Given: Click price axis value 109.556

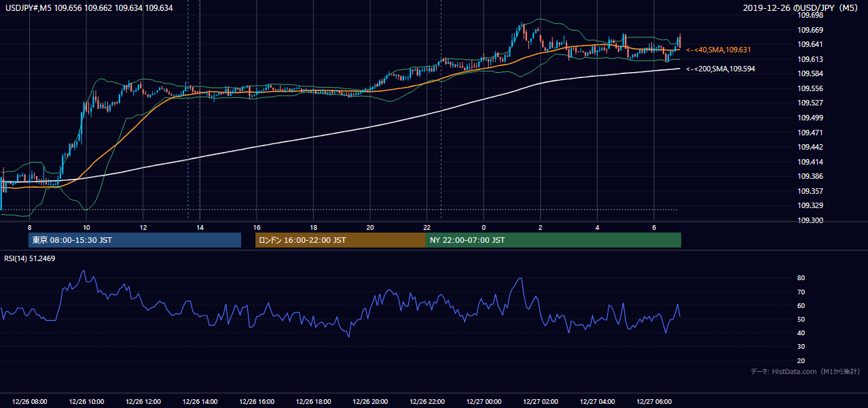Looking at the screenshot, I should (x=810, y=88).
